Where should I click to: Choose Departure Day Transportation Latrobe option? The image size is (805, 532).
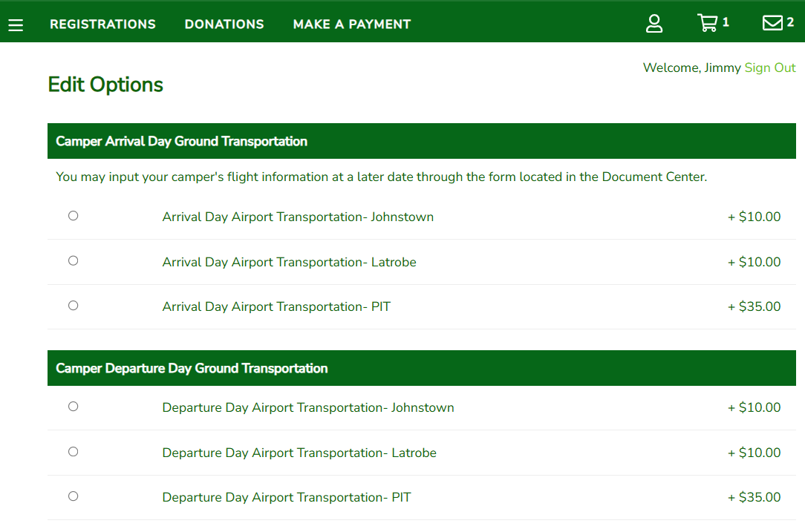coord(73,451)
